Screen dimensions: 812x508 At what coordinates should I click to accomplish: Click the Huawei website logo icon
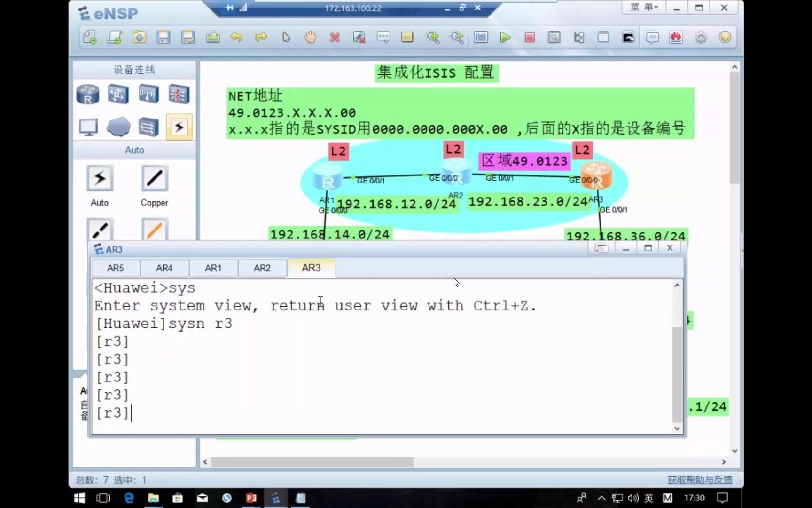click(676, 37)
